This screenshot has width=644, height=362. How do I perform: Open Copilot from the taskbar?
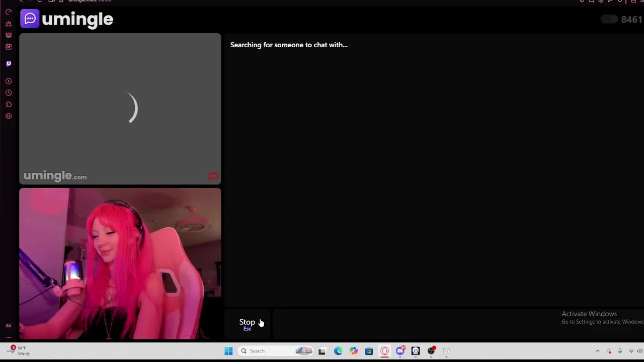(x=354, y=351)
